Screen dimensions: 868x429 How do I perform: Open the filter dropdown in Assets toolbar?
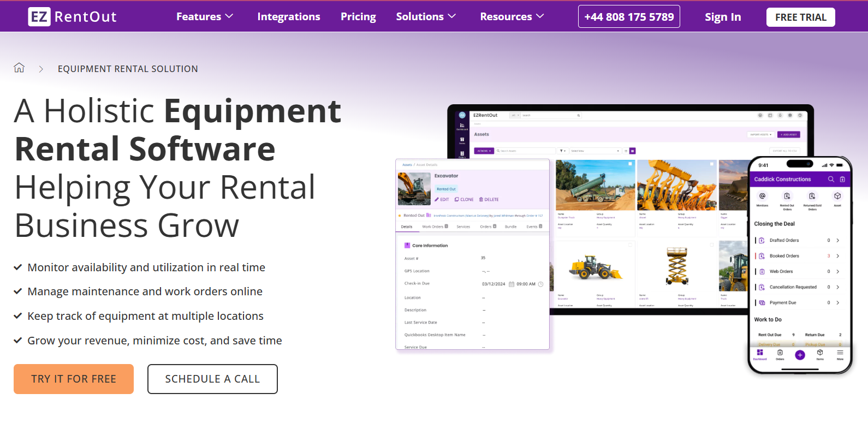(563, 151)
